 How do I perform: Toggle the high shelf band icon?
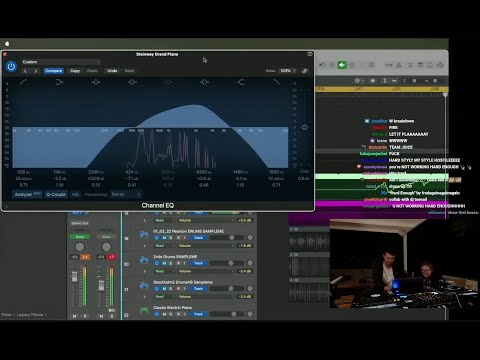tap(240, 82)
